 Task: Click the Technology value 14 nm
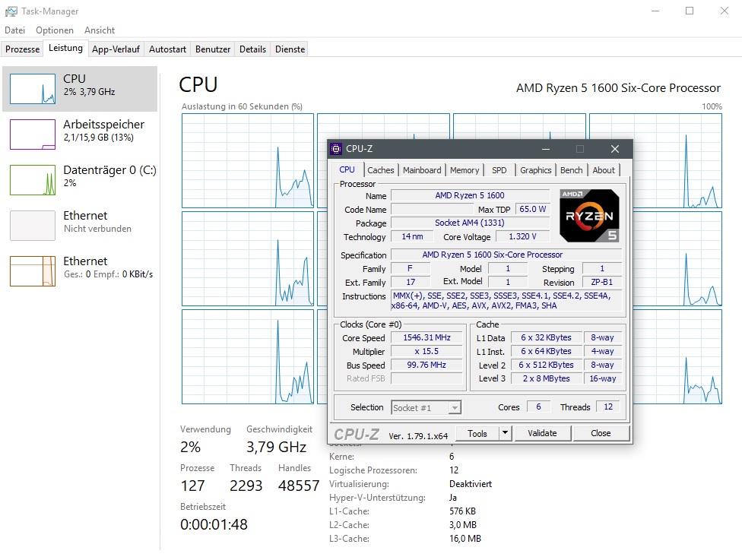pos(412,236)
